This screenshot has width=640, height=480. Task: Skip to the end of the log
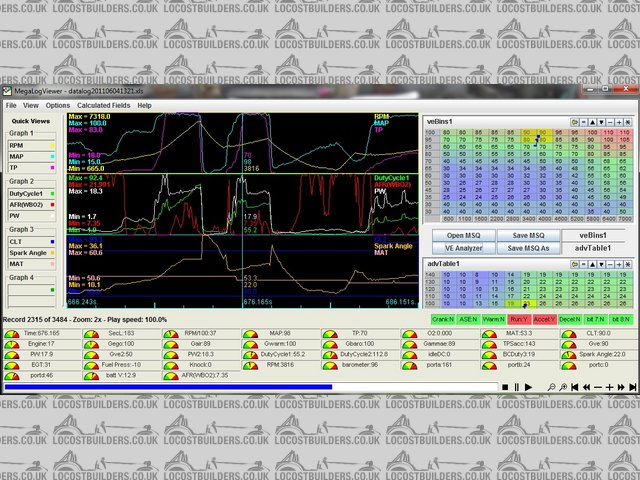pos(630,386)
